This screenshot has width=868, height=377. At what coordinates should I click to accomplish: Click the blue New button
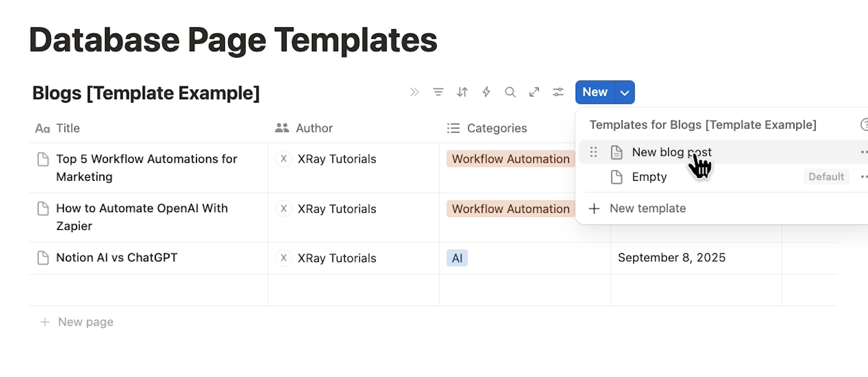point(594,92)
